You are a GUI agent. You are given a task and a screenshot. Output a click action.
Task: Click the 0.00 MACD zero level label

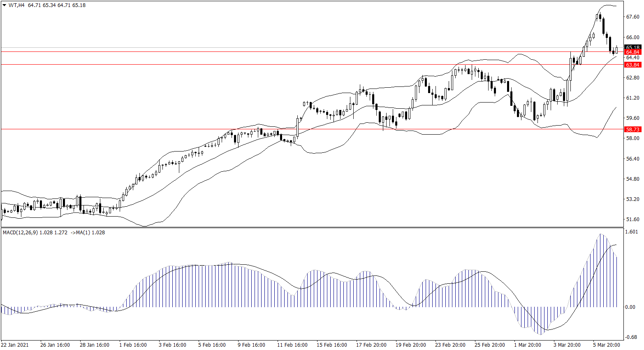(x=630, y=307)
